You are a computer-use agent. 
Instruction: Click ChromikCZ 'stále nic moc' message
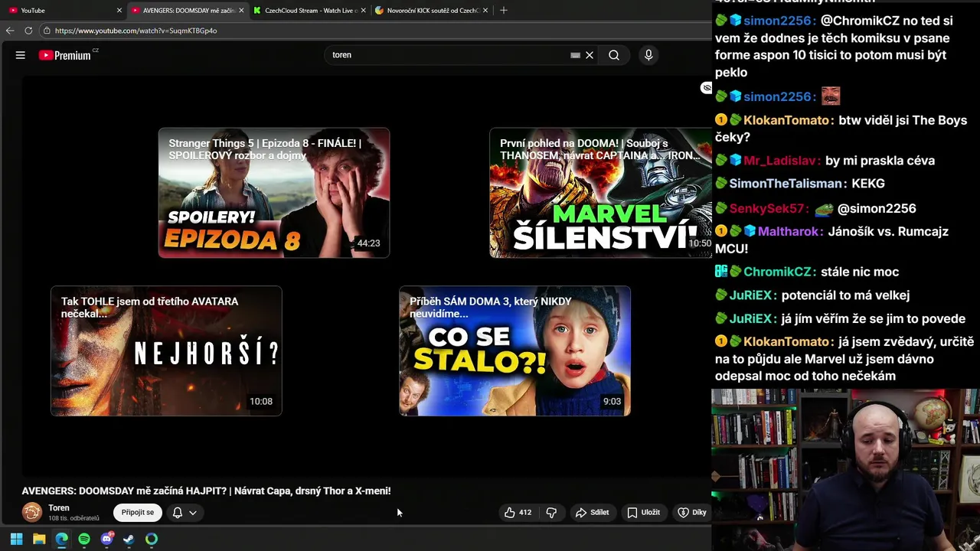coord(860,272)
